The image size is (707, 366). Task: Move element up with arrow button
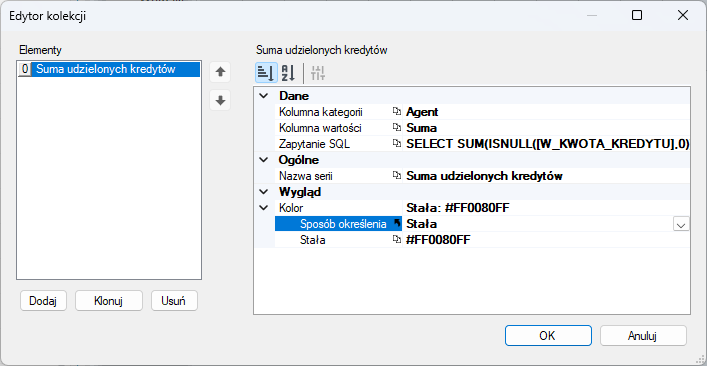[x=220, y=72]
